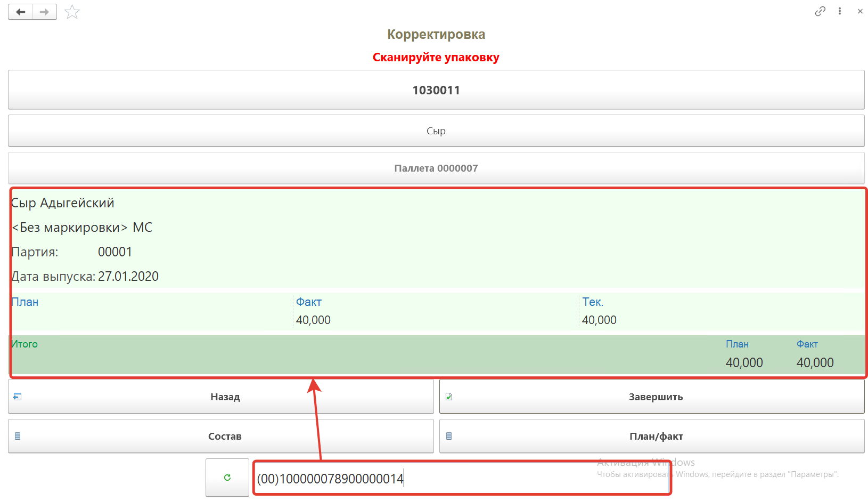Select the Паллета 0000007 button
The image size is (868, 501).
coord(436,168)
